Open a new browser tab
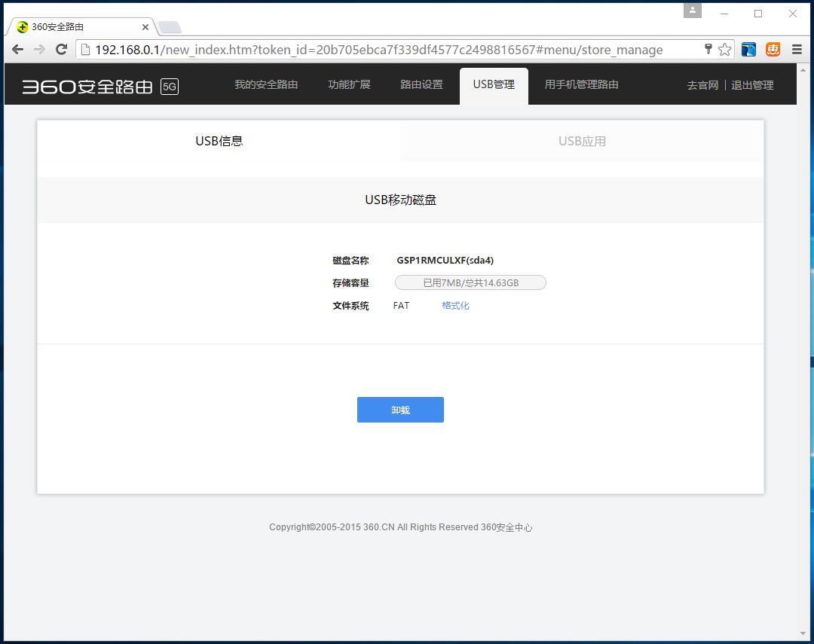 pos(169,25)
